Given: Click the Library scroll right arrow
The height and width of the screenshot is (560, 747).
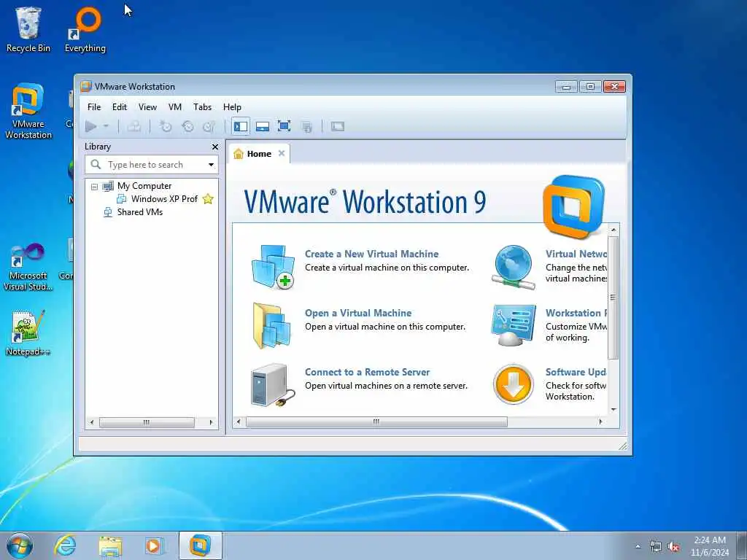Looking at the screenshot, I should [x=211, y=422].
